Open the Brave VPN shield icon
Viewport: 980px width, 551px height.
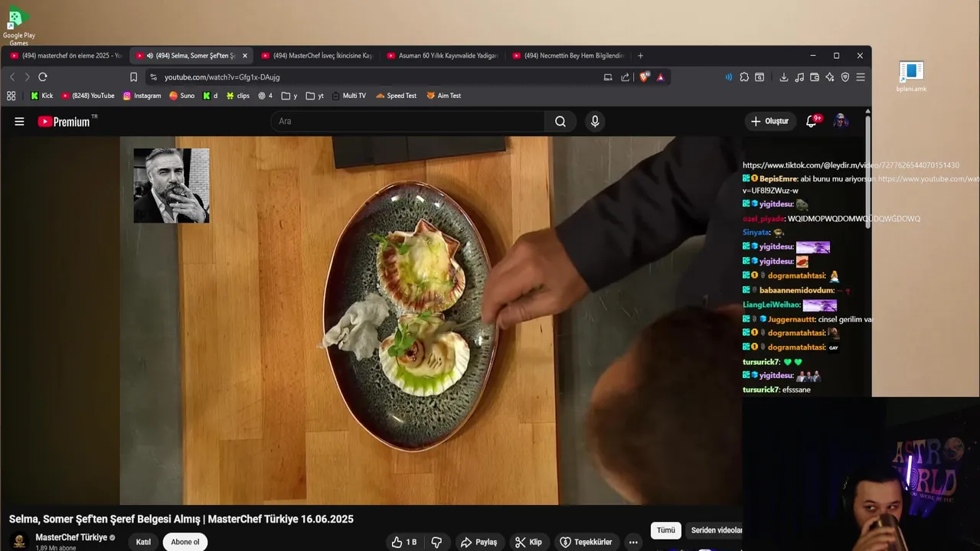click(x=845, y=77)
